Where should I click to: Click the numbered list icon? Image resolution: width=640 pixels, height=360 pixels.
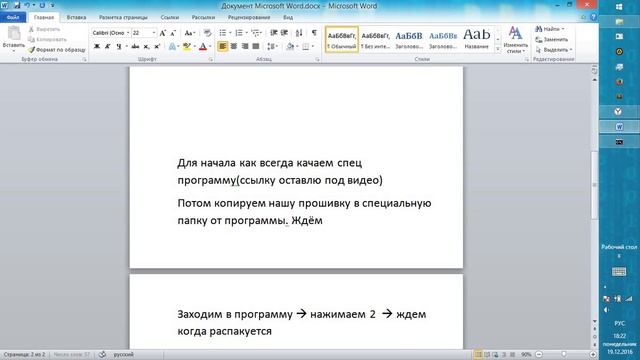[x=239, y=33]
